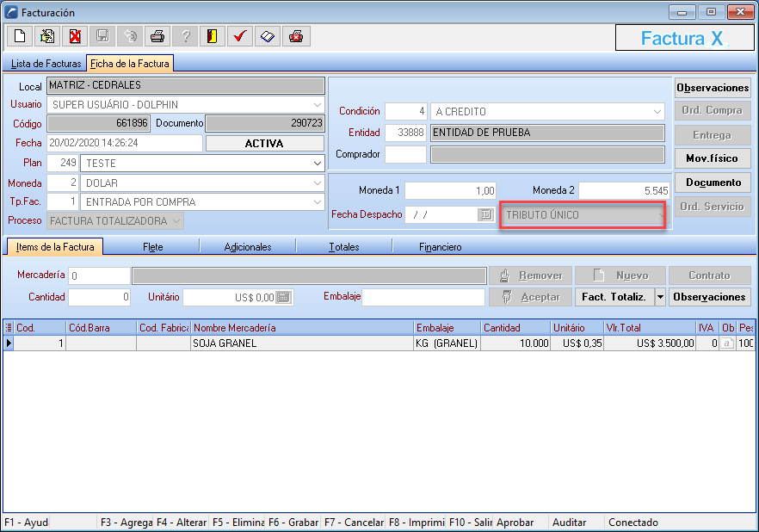The width and height of the screenshot is (759, 532).
Task: Click the ACTIVA status button
Action: coord(264,143)
